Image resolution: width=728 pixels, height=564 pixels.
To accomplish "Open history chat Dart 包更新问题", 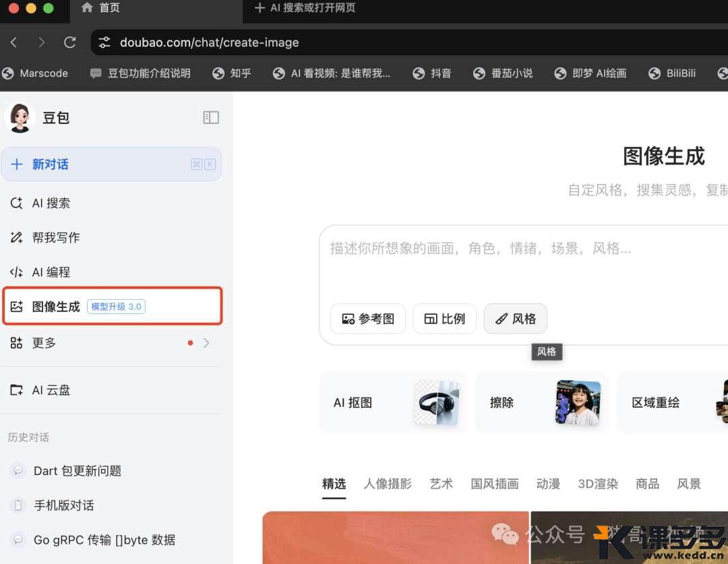I will click(x=78, y=471).
